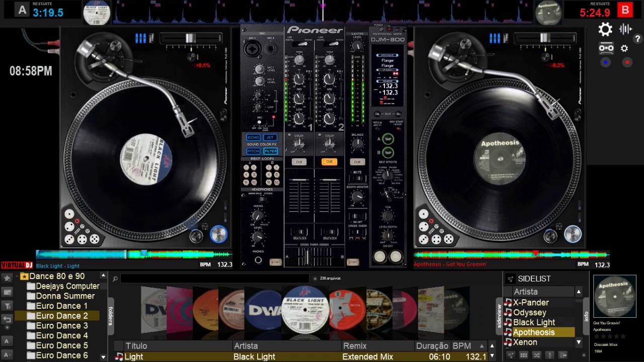Click effect TAP button B
The image size is (644, 362).
click(x=388, y=153)
